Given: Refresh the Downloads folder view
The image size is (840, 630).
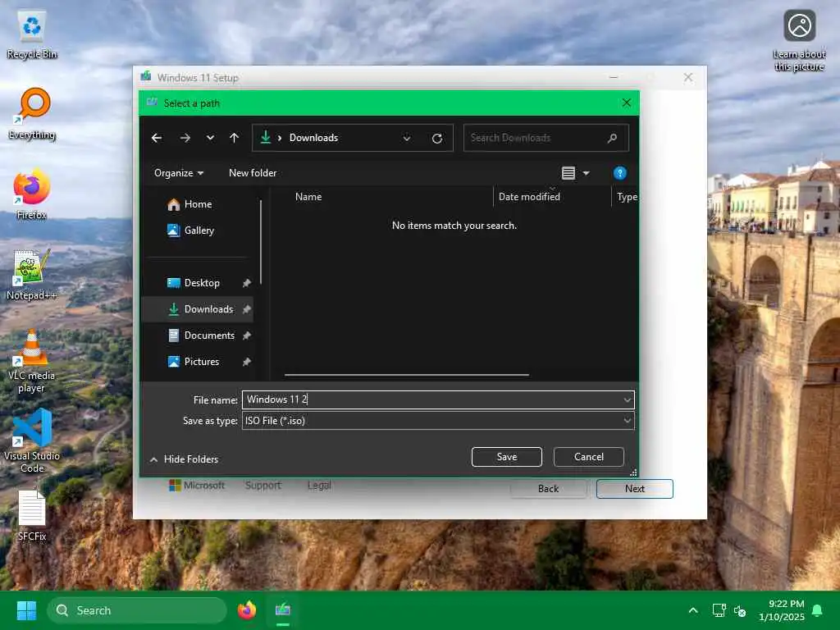Looking at the screenshot, I should tap(437, 138).
